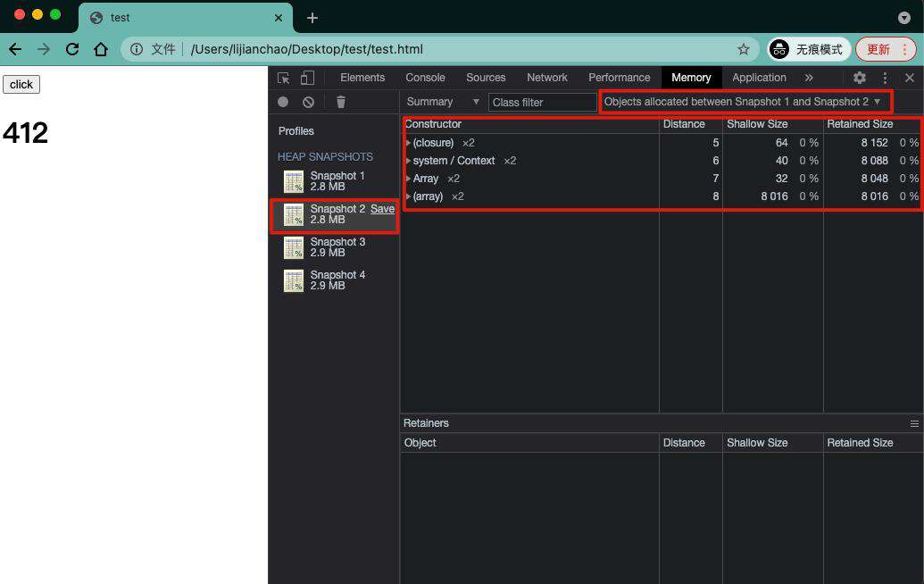Click the site information icon in address bar

tap(136, 49)
